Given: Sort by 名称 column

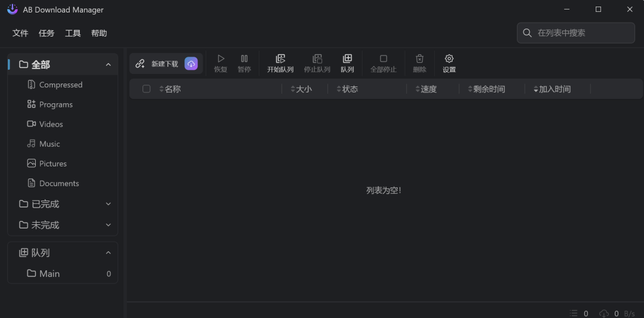Looking at the screenshot, I should (x=169, y=89).
